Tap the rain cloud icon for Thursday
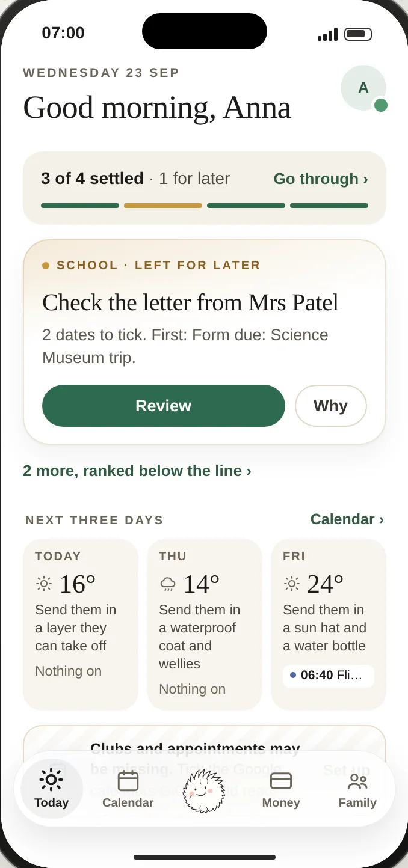The width and height of the screenshot is (408, 868). tap(168, 584)
